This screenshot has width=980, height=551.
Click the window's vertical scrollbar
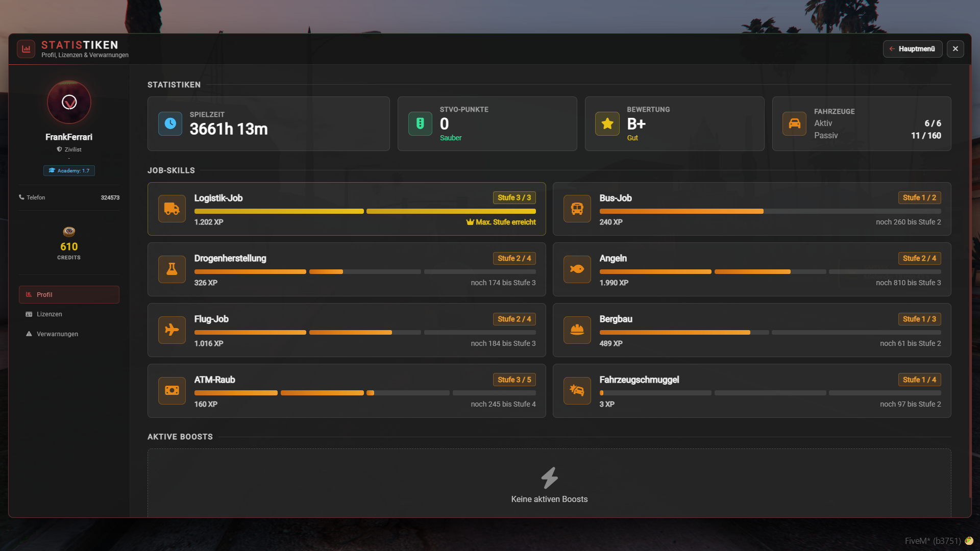970,282
